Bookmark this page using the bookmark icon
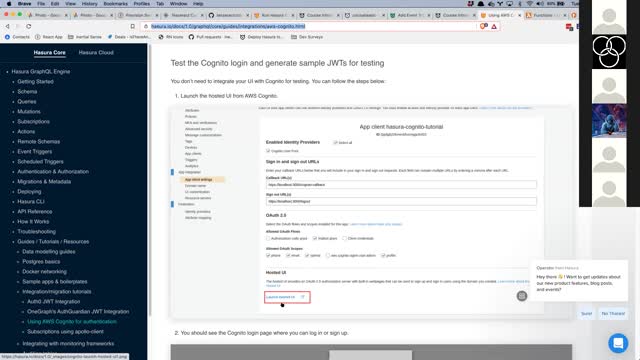Screen dimensions: 640x360 tap(133, 26)
